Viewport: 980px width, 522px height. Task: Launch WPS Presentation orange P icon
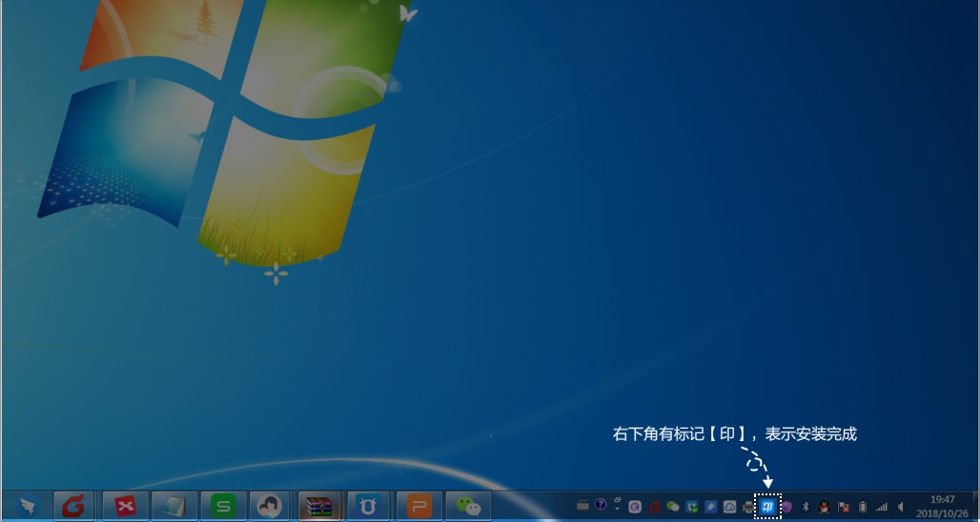[x=419, y=506]
